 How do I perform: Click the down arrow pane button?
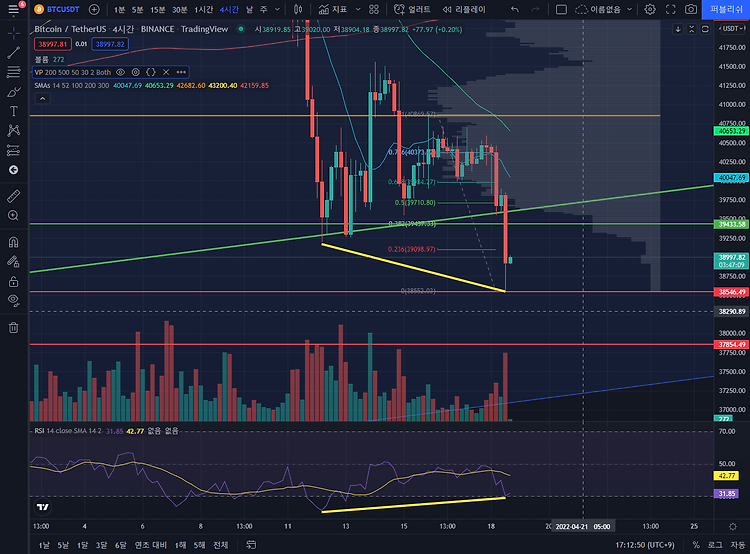point(678,29)
